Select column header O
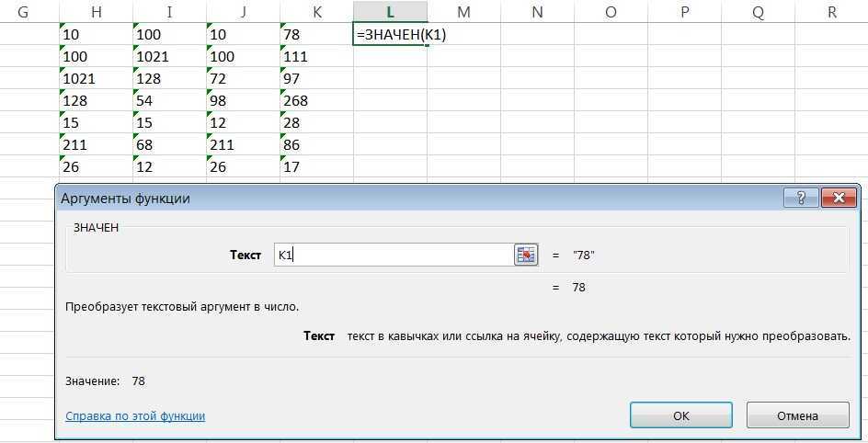Viewport: 868px width, 443px height. 611,12
